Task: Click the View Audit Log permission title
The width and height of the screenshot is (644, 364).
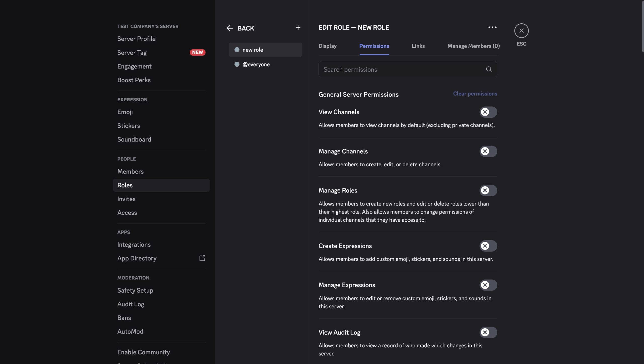Action: pyautogui.click(x=339, y=332)
